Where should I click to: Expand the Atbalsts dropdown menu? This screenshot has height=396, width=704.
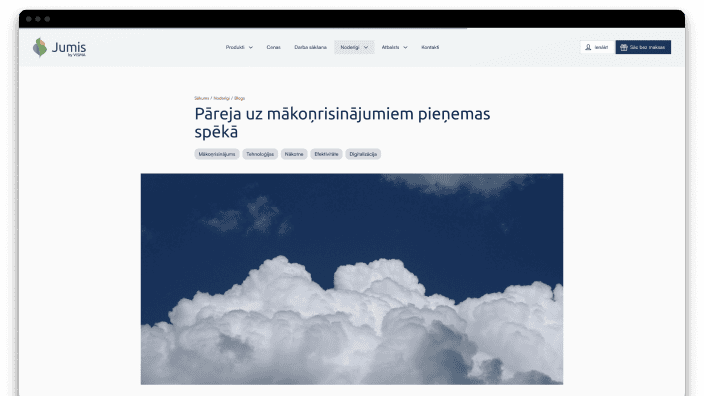point(394,47)
